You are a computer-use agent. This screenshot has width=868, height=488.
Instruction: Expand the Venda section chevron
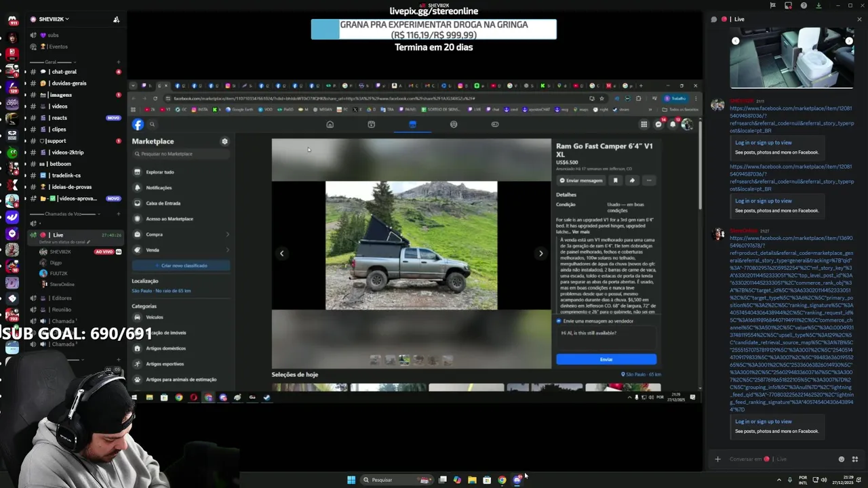coord(227,250)
